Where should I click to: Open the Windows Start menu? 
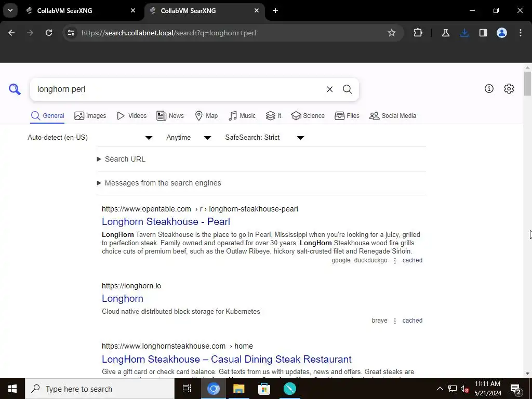(x=12, y=389)
